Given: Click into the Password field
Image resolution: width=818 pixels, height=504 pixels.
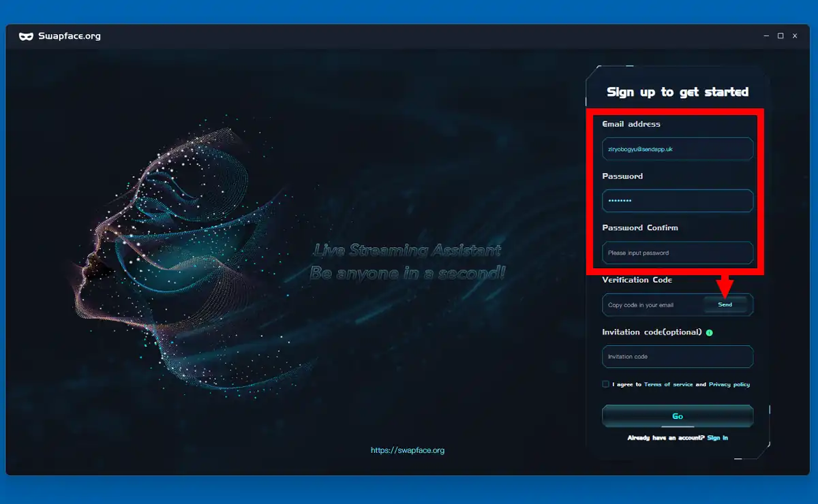Looking at the screenshot, I should (678, 201).
